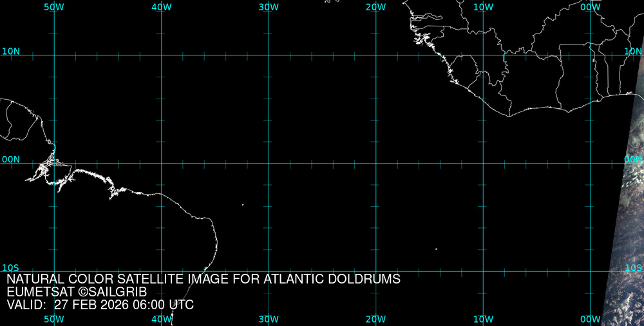
Task: Click the 00W label at bottom right
Action: pos(590,319)
